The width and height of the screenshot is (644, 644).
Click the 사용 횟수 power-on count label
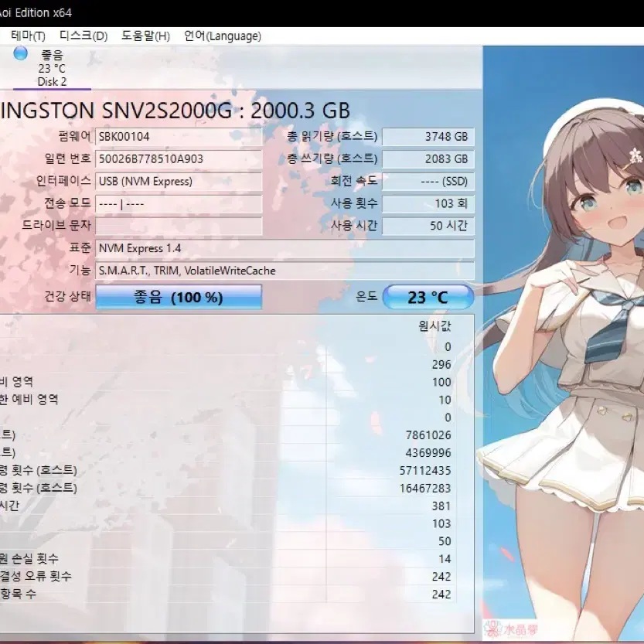point(354,203)
